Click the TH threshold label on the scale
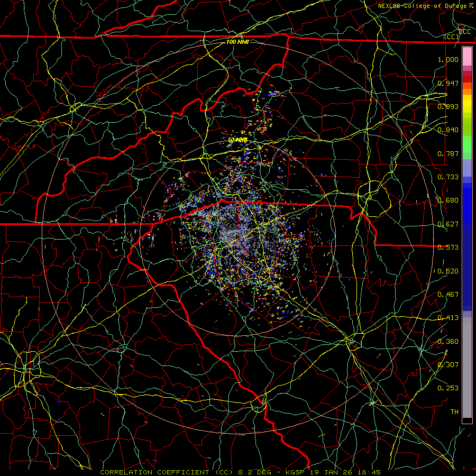The width and height of the screenshot is (476, 476). coord(454,411)
